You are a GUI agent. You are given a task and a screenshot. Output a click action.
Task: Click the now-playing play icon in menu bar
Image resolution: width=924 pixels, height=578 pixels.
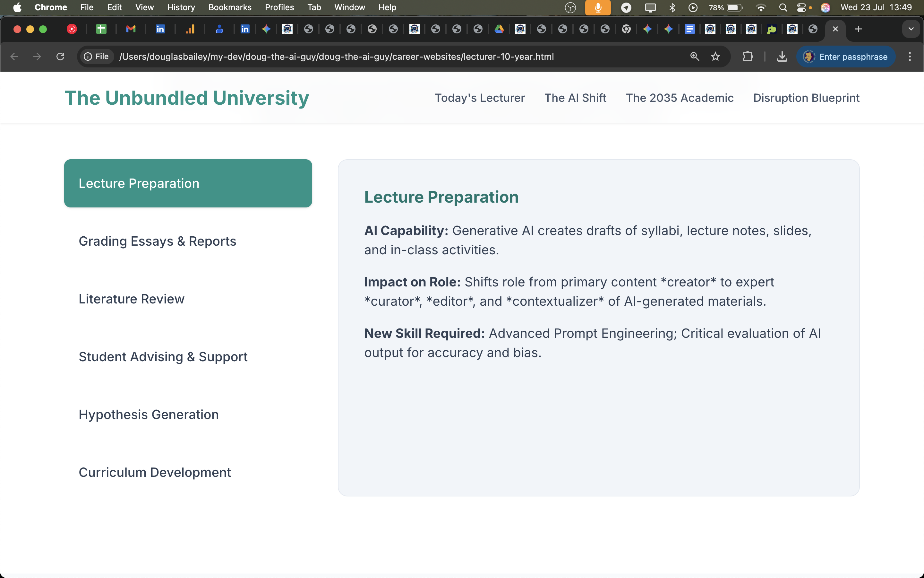click(693, 7)
